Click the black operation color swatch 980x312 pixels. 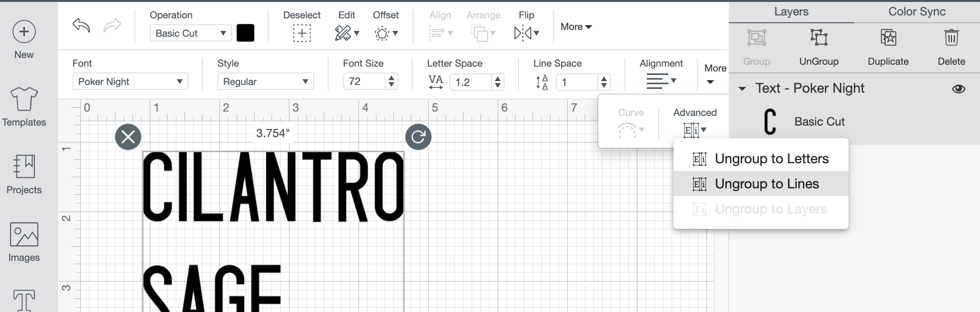(245, 33)
